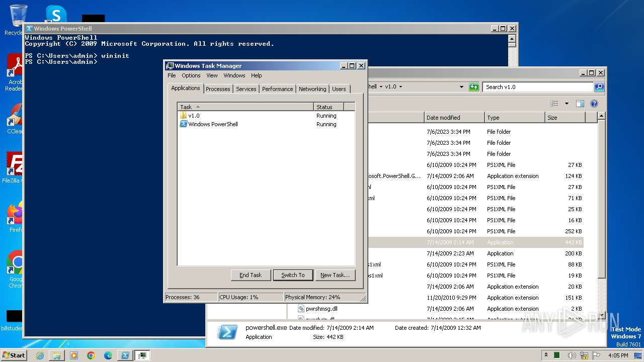
Task: Select the pwrshmsg.dll file
Action: point(321,309)
